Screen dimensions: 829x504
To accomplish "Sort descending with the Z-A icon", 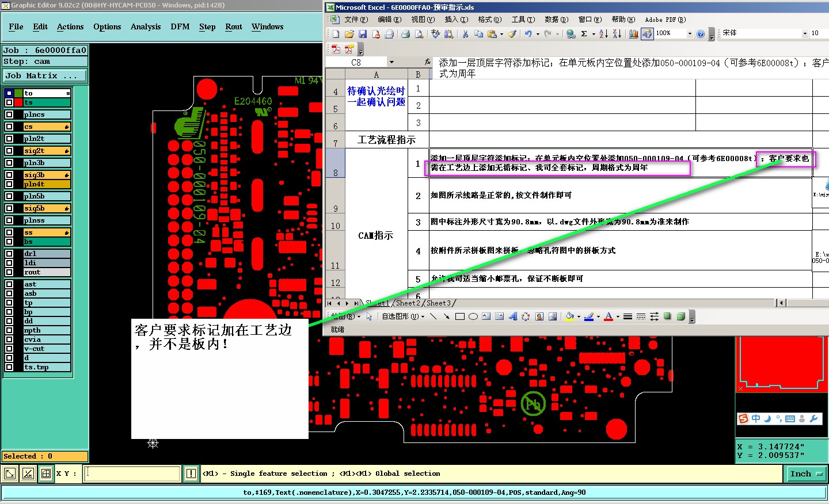I will (617, 34).
